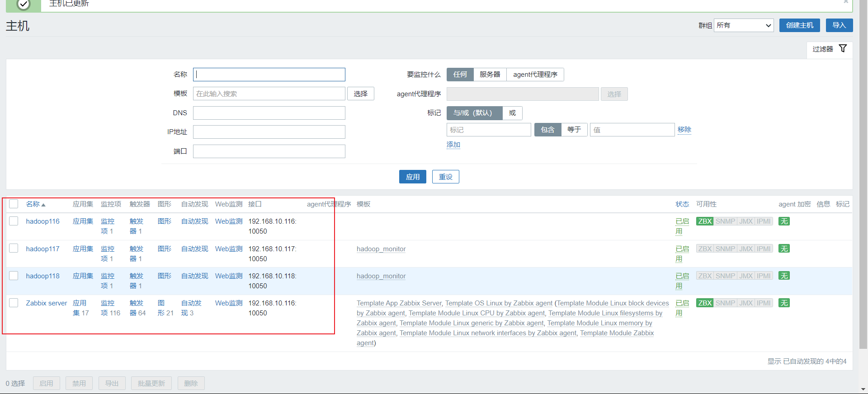Screen dimensions: 868x394
Task: Check the hadoop118 row checkbox
Action: [14, 276]
